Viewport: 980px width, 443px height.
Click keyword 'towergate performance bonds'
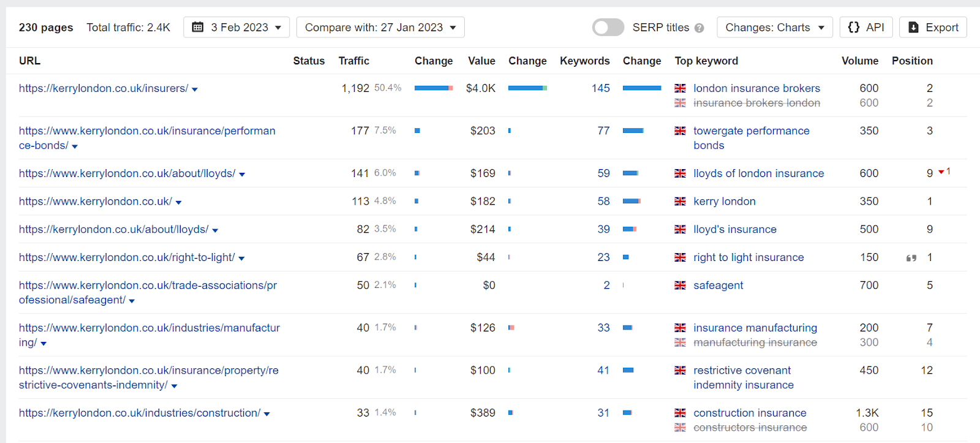click(752, 138)
